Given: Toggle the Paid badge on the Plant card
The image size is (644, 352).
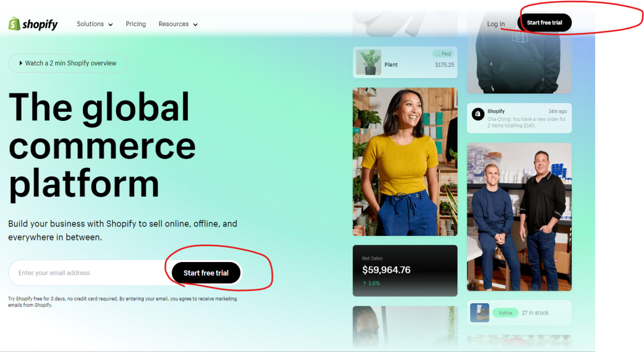Looking at the screenshot, I should click(442, 53).
